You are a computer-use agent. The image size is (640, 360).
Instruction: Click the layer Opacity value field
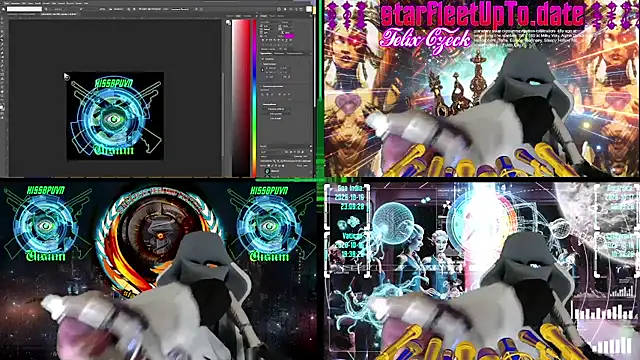coord(306,156)
